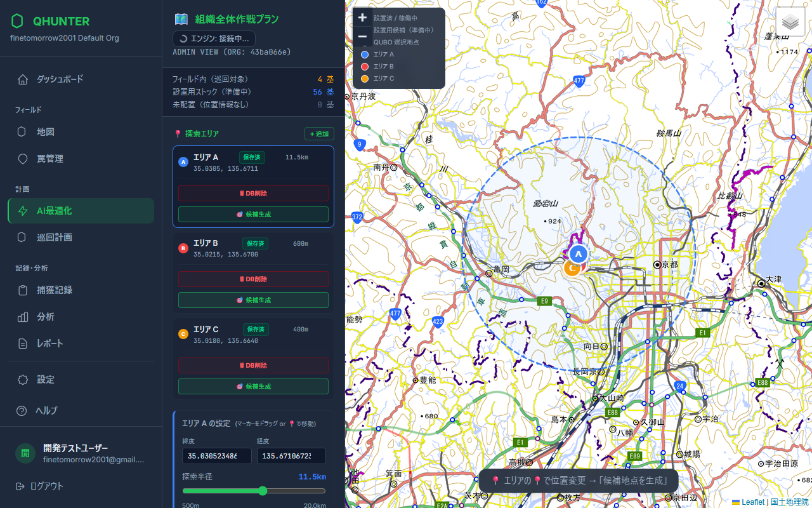Viewport: 812px width, 508px height.
Task: Open the 国土地理院 attribution link
Action: coord(790,502)
